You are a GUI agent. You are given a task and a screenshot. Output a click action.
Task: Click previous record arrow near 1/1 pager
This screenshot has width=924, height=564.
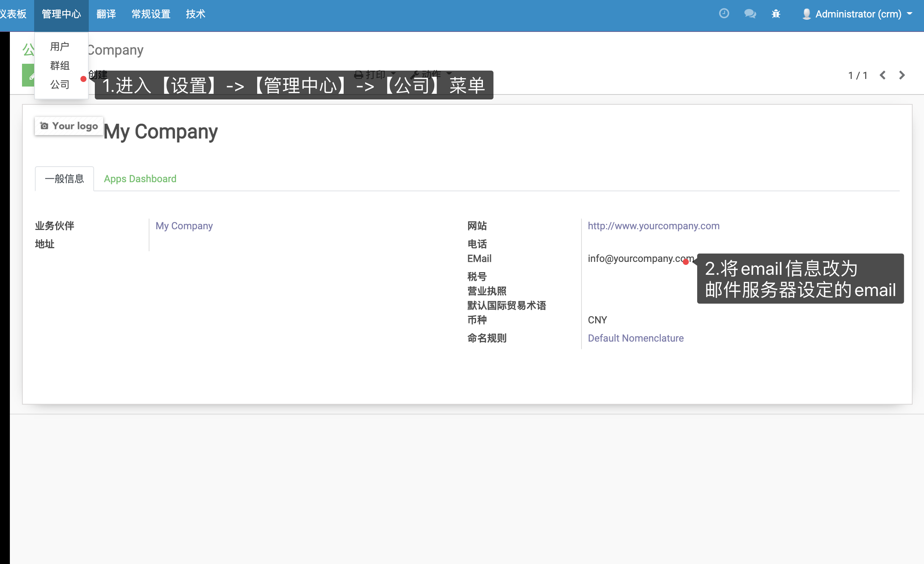click(x=883, y=75)
